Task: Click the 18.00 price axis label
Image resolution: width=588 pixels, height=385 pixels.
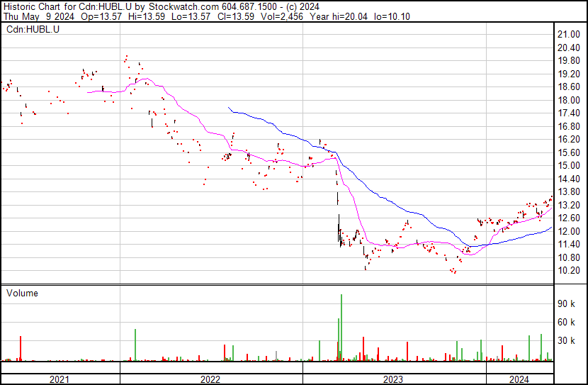Action: coord(568,100)
